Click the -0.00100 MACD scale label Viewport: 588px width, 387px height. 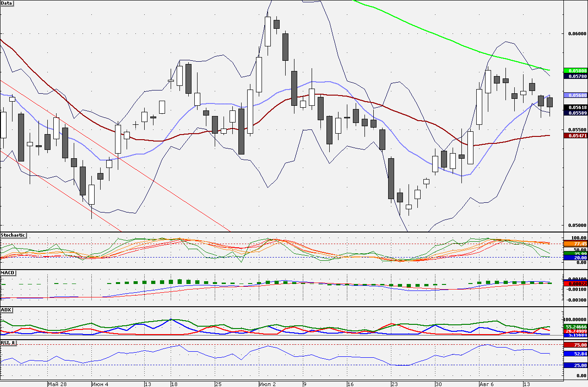click(576, 289)
